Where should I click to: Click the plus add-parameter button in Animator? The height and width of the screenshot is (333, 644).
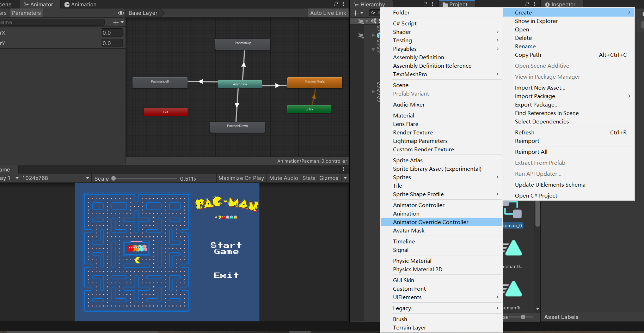(118, 22)
